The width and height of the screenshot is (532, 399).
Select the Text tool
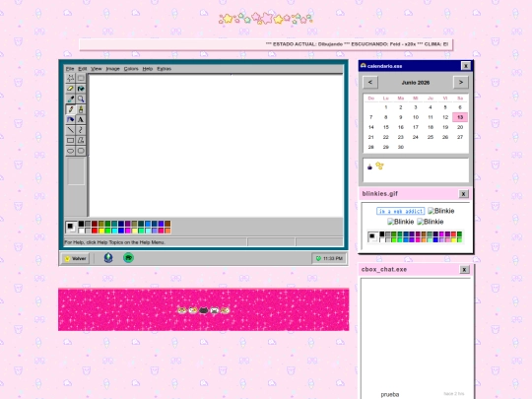[x=81, y=119]
